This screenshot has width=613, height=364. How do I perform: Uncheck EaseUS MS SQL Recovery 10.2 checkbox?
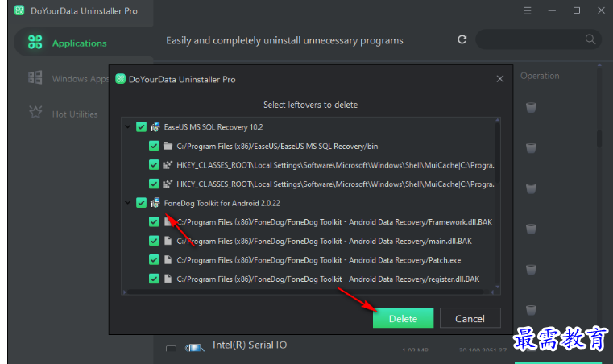pos(141,127)
